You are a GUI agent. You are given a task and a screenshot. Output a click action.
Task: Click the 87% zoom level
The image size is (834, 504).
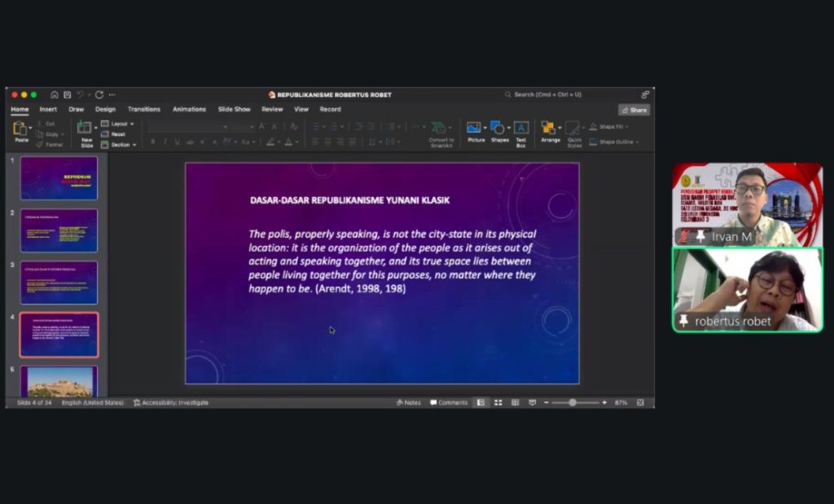[621, 402]
